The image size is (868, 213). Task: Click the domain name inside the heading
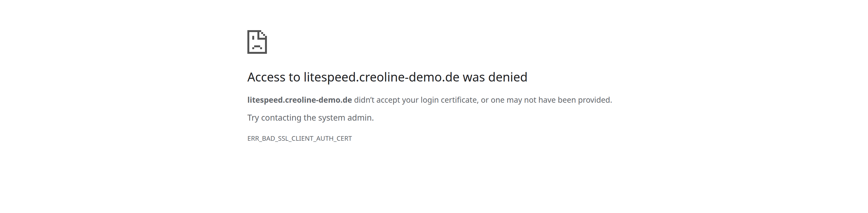click(381, 77)
